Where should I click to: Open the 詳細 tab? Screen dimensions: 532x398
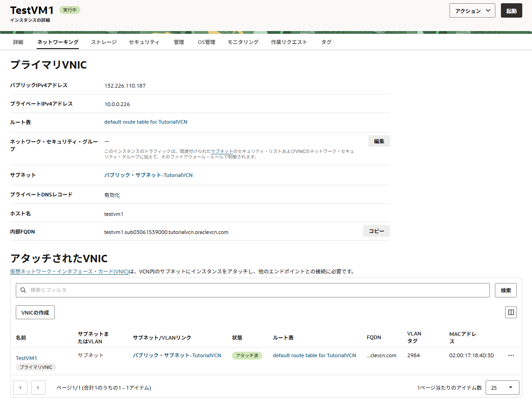[x=18, y=42]
